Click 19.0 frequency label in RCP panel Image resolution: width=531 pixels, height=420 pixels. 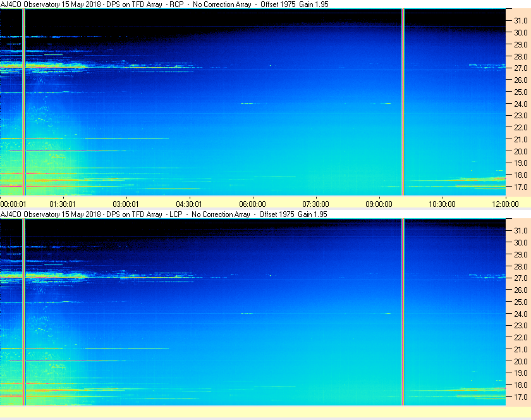(521, 163)
